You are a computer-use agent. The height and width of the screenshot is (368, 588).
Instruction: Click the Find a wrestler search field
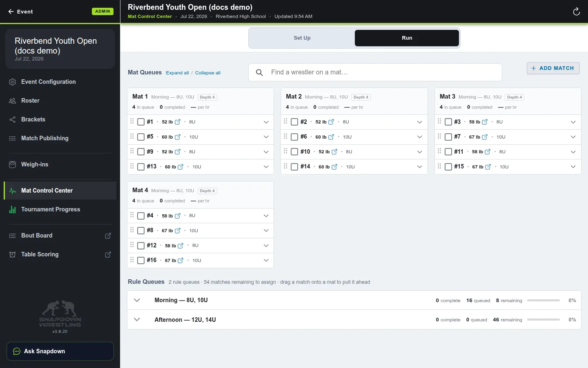[x=375, y=72]
